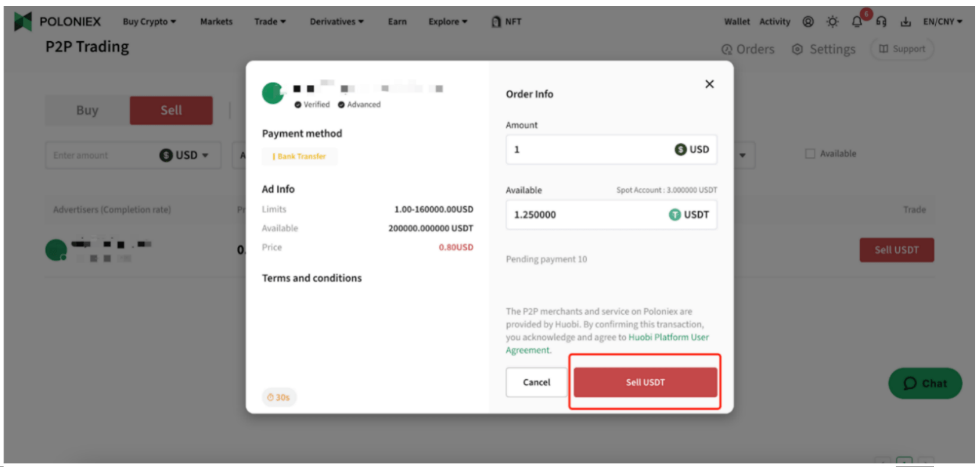Open the Markets menu item
The height and width of the screenshot is (467, 980).
click(216, 21)
